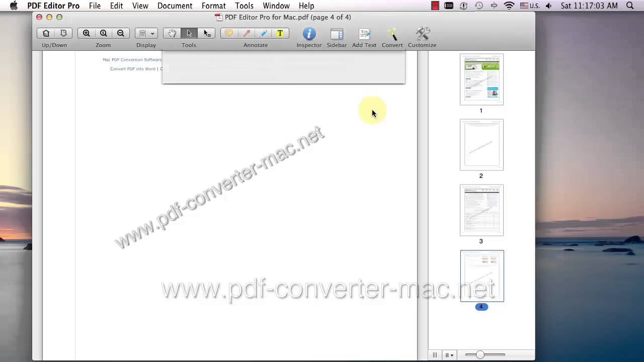Viewport: 644px width, 362px height.
Task: Pick the yellow text highlight tool
Action: click(280, 33)
